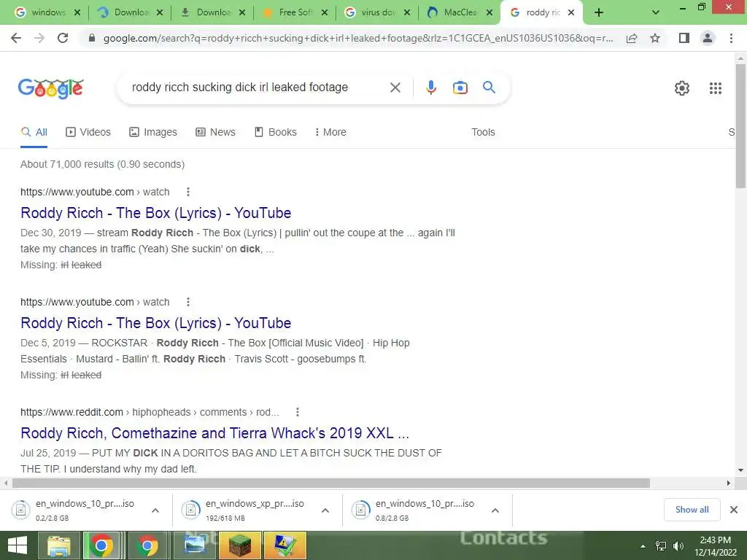Screen dimensions: 747x560
Task: Select the All results tab
Action: pyautogui.click(x=34, y=133)
